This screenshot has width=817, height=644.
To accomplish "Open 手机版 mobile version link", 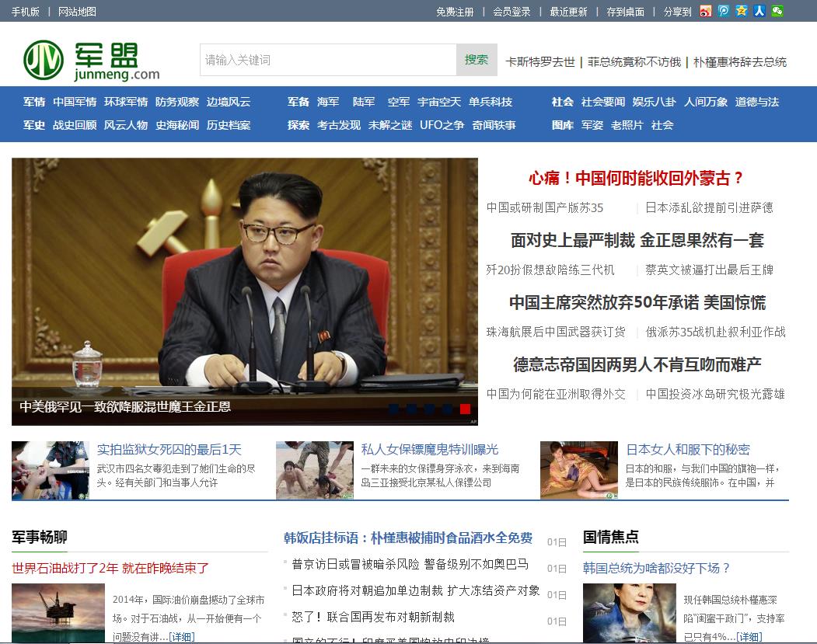I will click(26, 12).
